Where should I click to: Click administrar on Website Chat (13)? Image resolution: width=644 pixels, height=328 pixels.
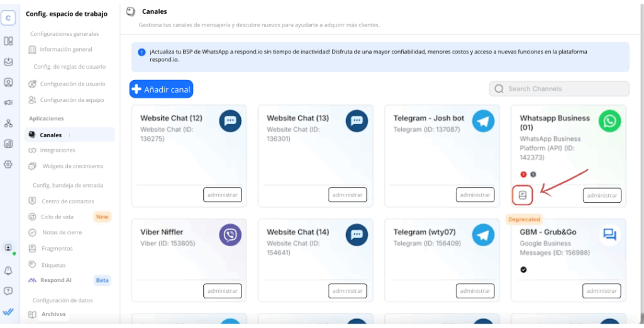pos(347,195)
